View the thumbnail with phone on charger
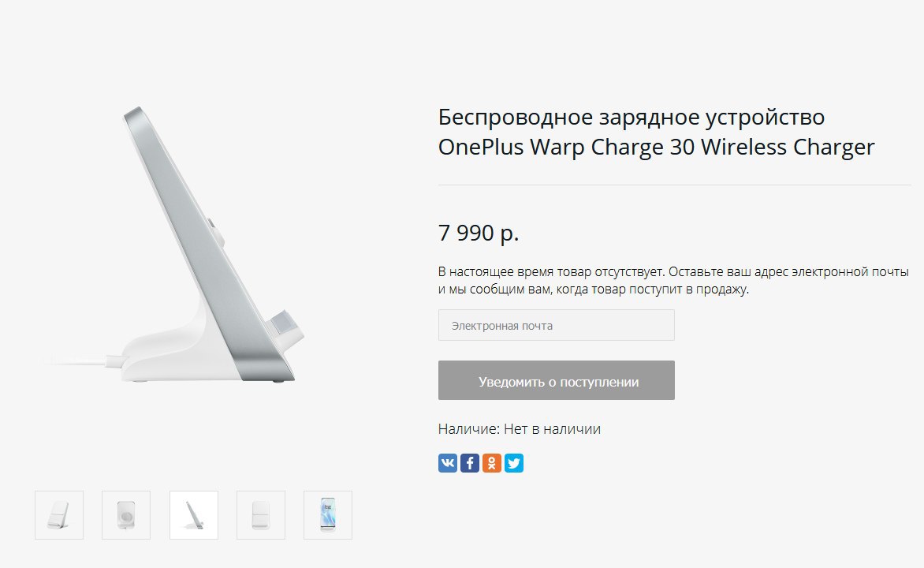924x568 pixels. 328,515
